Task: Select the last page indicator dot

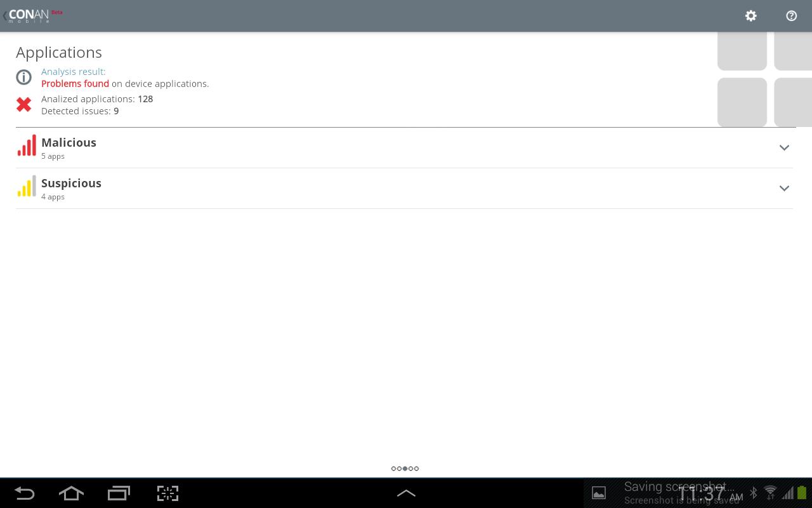Action: tap(416, 469)
